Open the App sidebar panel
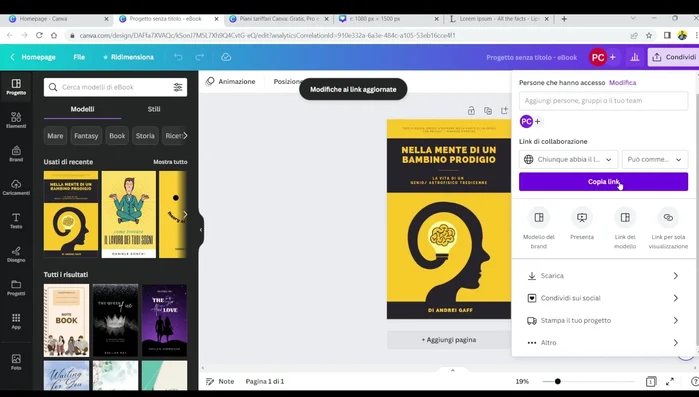Viewport: 699px width, 397px height. click(16, 321)
